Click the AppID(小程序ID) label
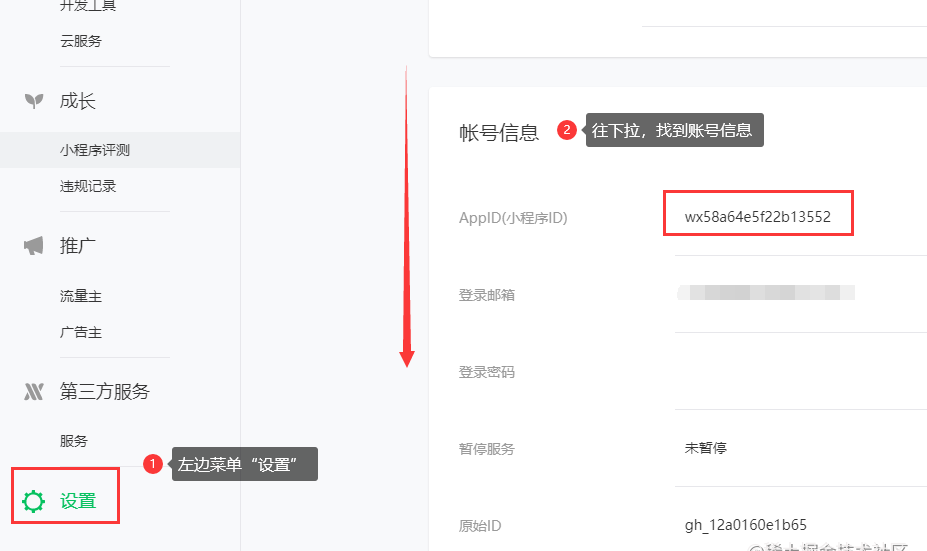The image size is (927, 551). 513,218
